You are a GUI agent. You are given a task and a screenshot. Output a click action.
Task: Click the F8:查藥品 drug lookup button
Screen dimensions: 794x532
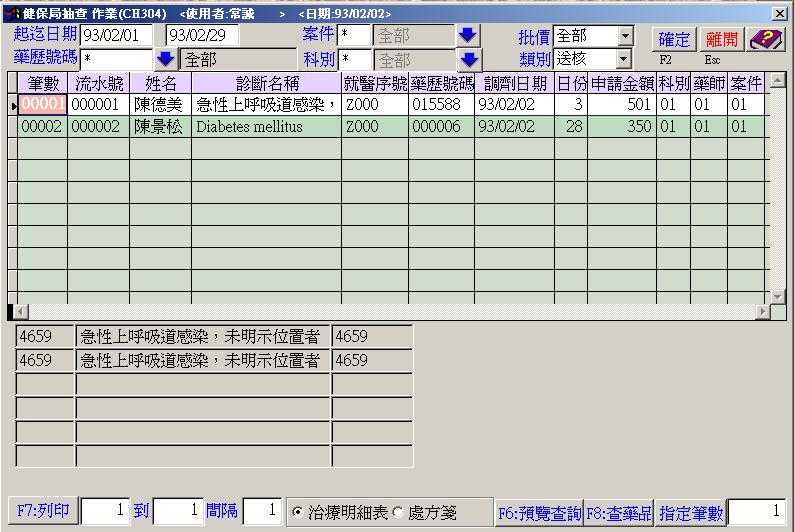click(618, 513)
